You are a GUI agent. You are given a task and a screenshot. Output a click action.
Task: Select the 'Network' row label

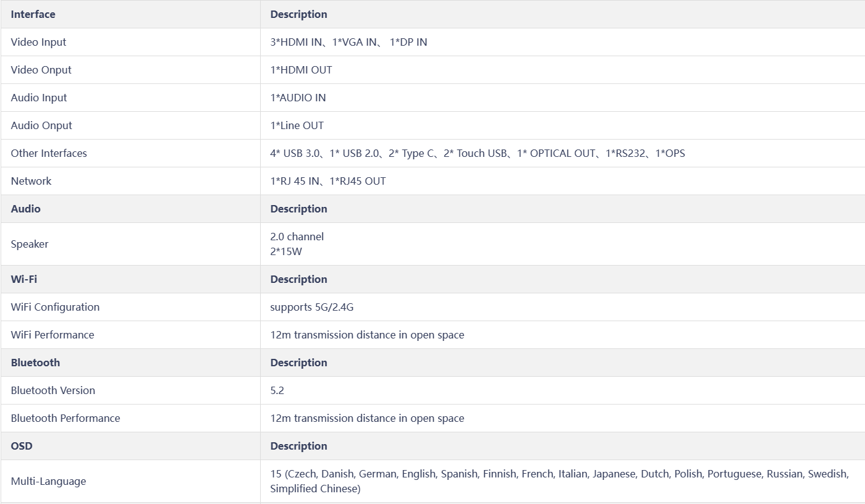tap(31, 181)
